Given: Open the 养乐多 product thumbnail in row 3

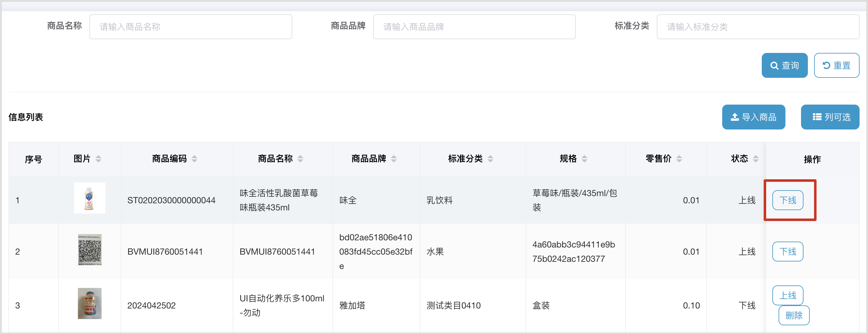Looking at the screenshot, I should pos(90,303).
